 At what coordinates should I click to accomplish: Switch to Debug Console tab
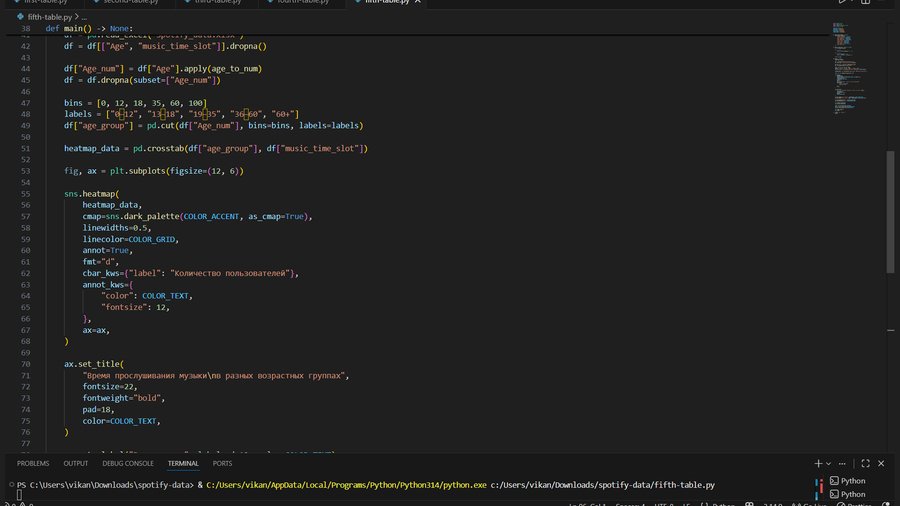click(128, 464)
